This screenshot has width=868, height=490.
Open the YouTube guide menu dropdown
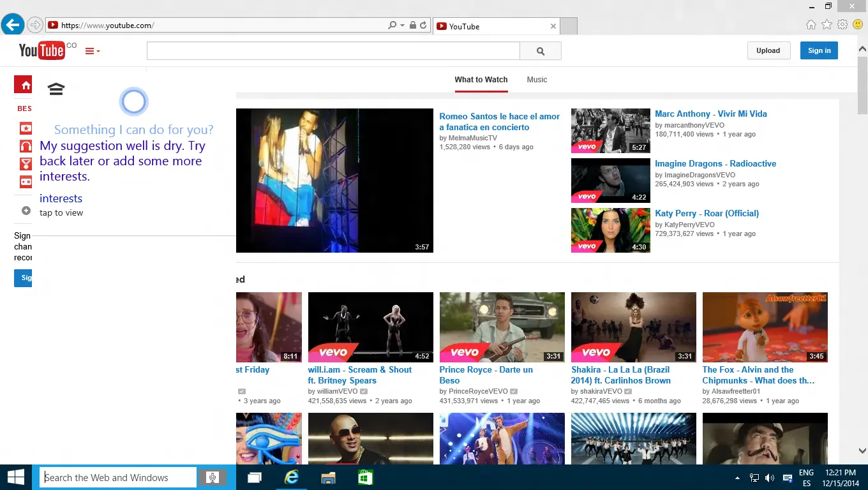point(93,51)
